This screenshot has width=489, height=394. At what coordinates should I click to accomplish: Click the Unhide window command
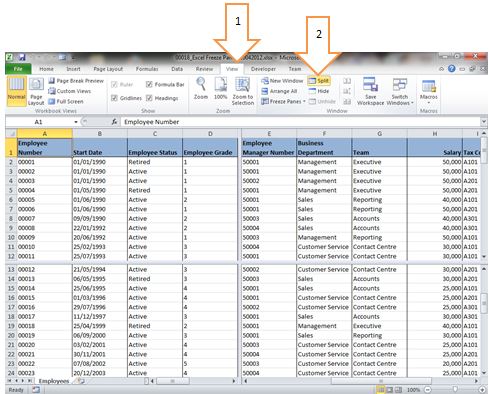point(322,101)
